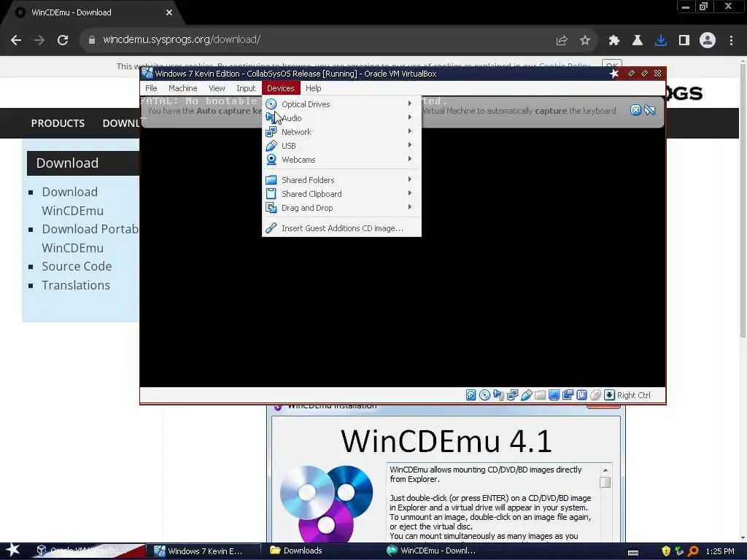Dismiss the auto capture keyboard notification
The width and height of the screenshot is (747, 560).
(635, 110)
